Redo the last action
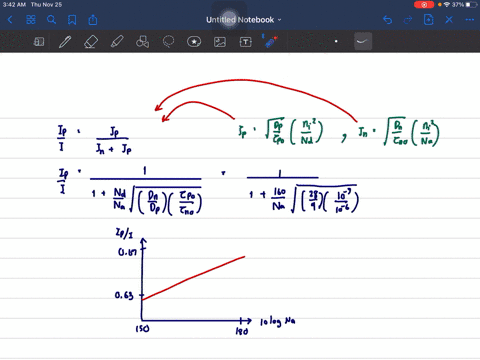Image resolution: width=480 pixels, height=360 pixels. [x=408, y=20]
